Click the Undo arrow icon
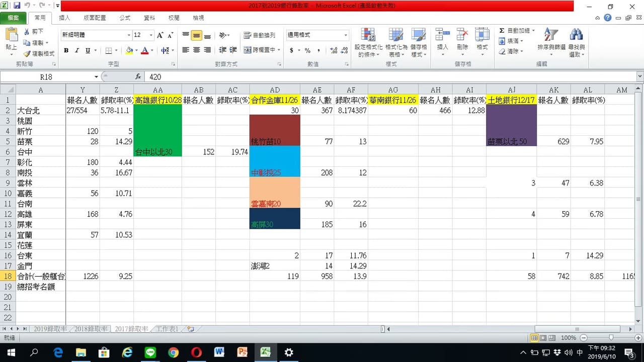Screen dimensions: 644x362 27,6
